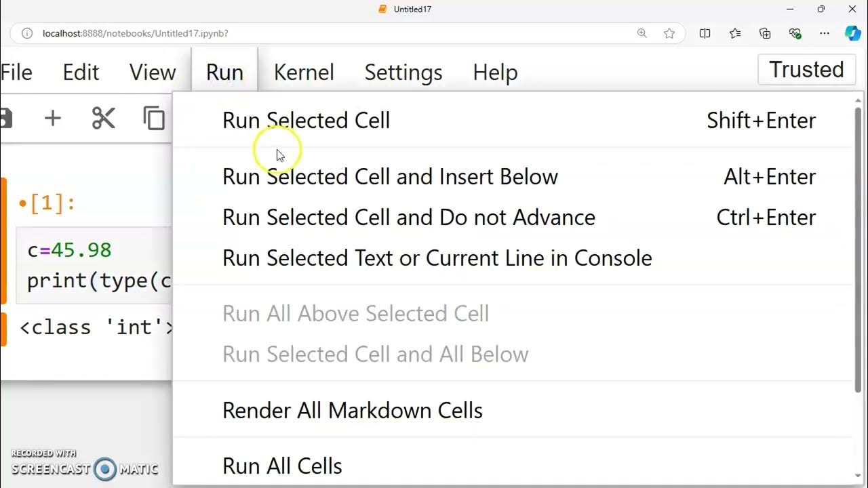The height and width of the screenshot is (488, 868).
Task: Choose Run Selected Cell
Action: [x=306, y=121]
